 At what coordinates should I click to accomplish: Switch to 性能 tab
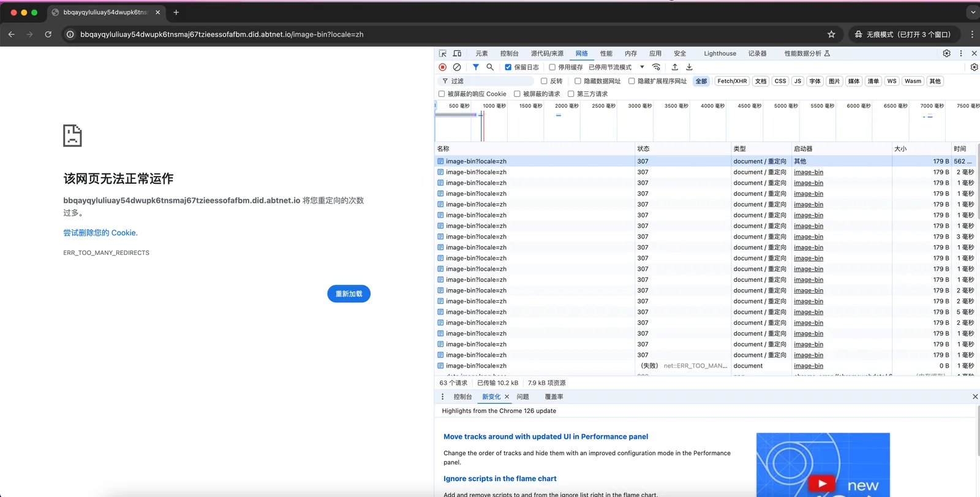click(x=606, y=53)
